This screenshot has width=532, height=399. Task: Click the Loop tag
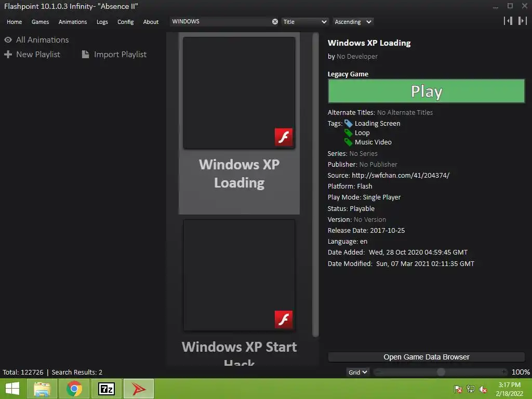[362, 133]
